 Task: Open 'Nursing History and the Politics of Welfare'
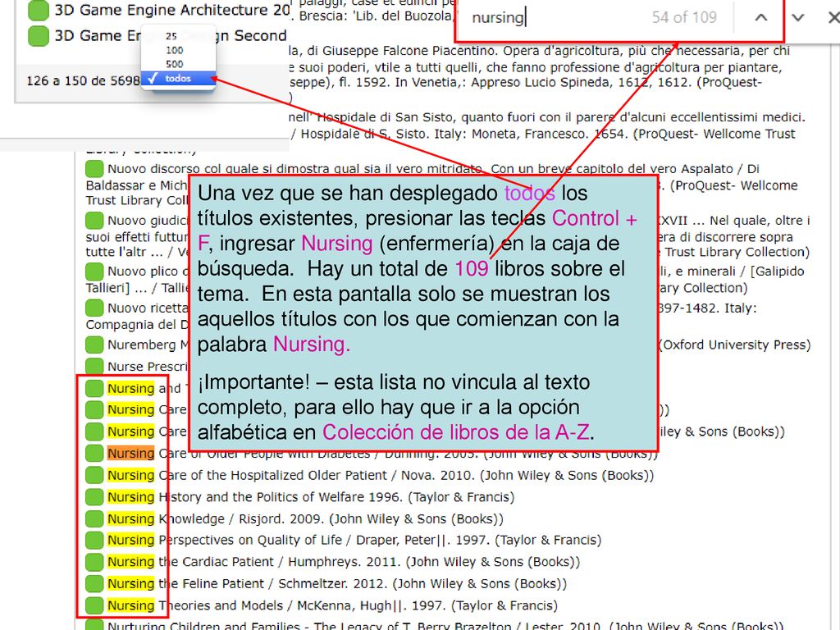click(x=311, y=497)
